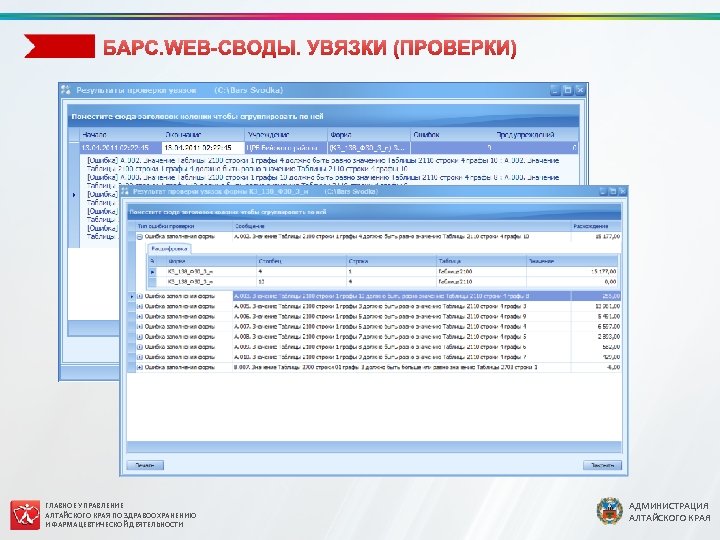Click current-row arrow indicator in detail grid

[152, 272]
